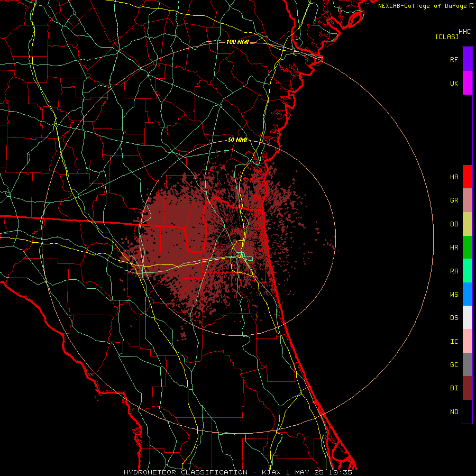Click the ND legend label
This screenshot has width=476, height=476.
point(454,412)
